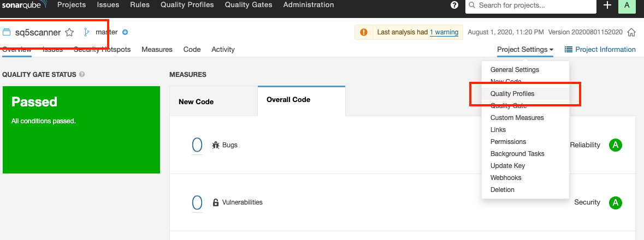The image size is (644, 240).
Task: Choose General Settings menu entry
Action: point(515,70)
